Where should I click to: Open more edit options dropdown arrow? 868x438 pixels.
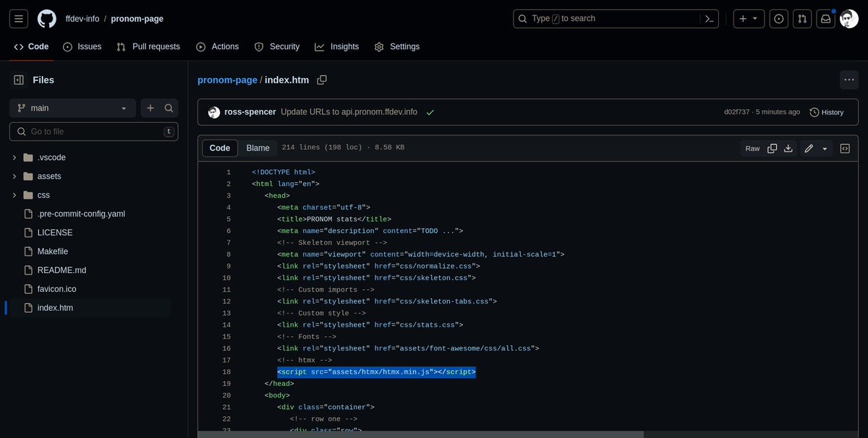tap(825, 148)
